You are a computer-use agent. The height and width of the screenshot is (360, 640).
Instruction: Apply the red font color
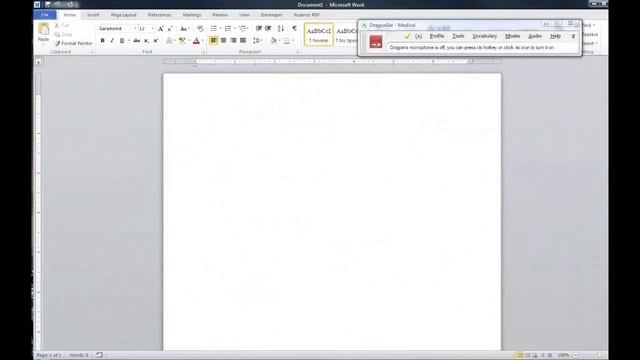(196, 40)
